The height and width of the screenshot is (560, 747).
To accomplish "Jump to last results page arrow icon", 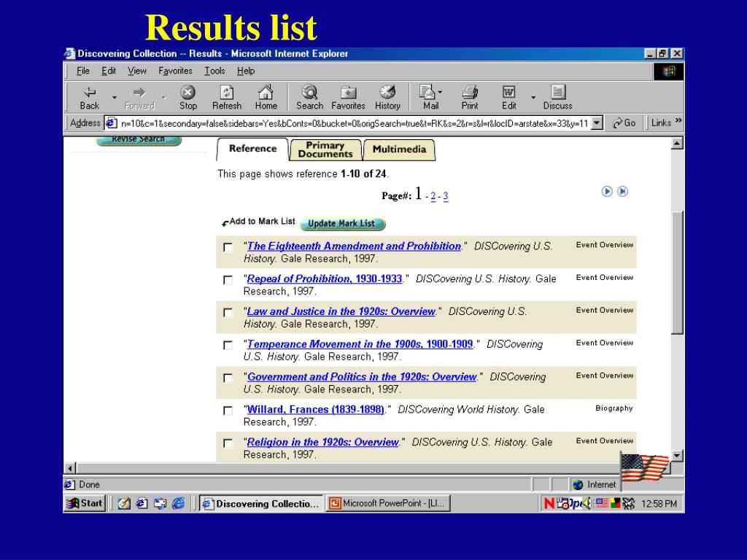I will pos(623,192).
